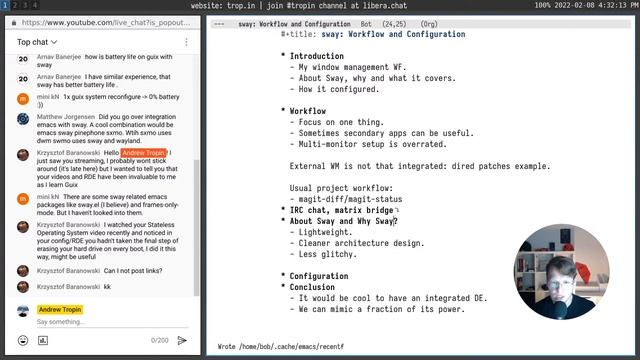Switch to workspace 2
The width and height of the screenshot is (640, 360).
(15, 5)
